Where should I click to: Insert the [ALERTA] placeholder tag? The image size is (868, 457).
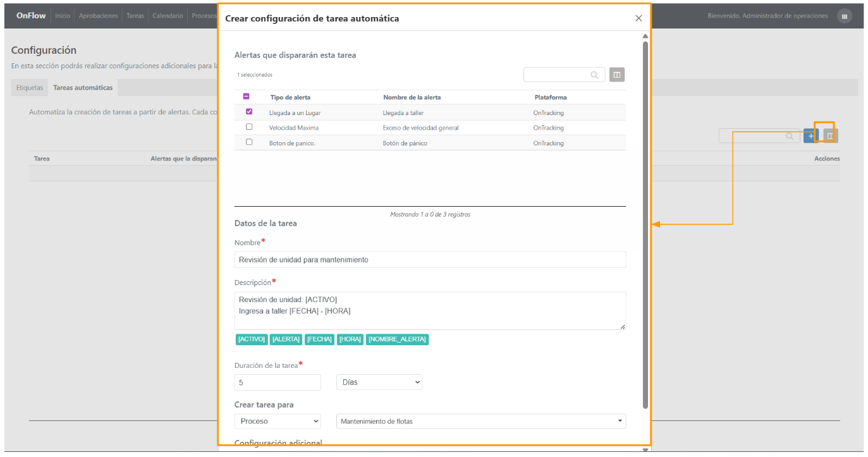pos(286,339)
